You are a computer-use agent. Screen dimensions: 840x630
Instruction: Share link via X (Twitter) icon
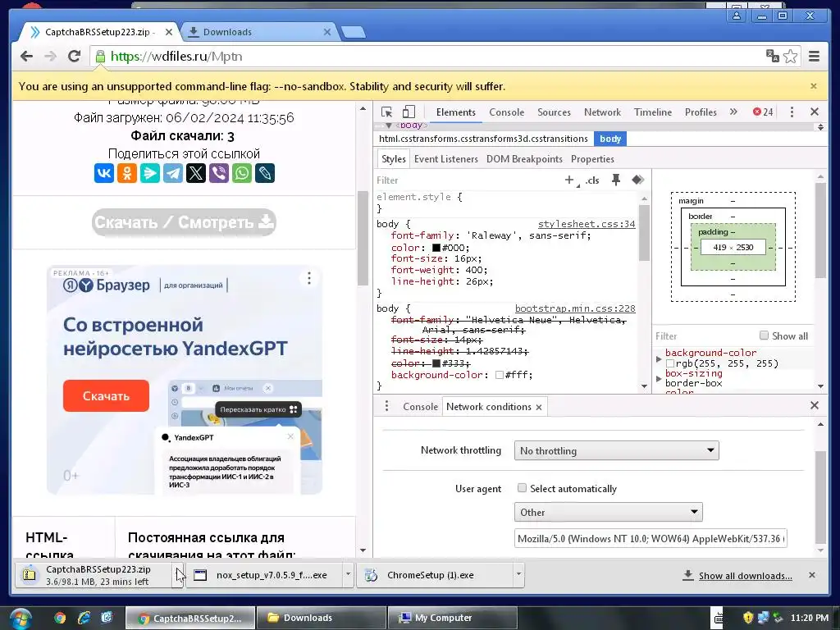[196, 173]
